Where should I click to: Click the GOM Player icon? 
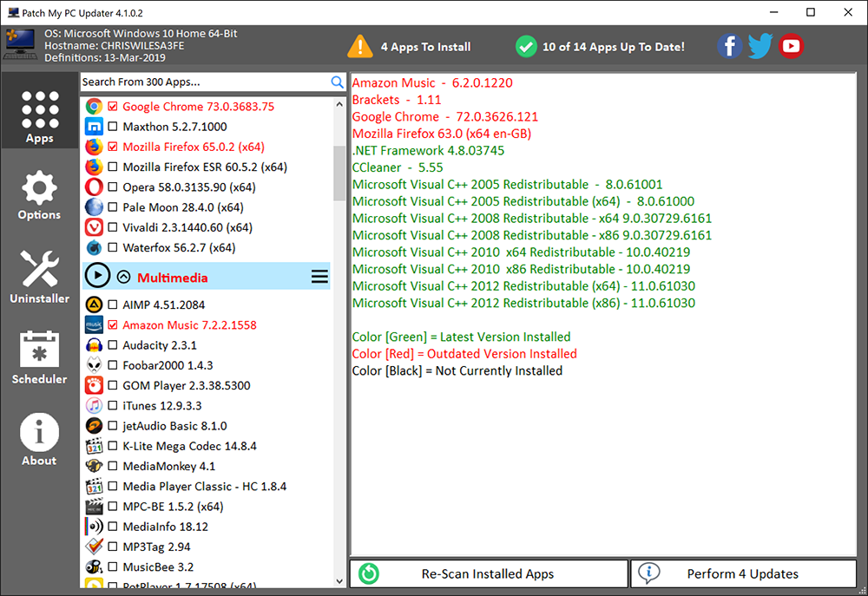[x=94, y=385]
